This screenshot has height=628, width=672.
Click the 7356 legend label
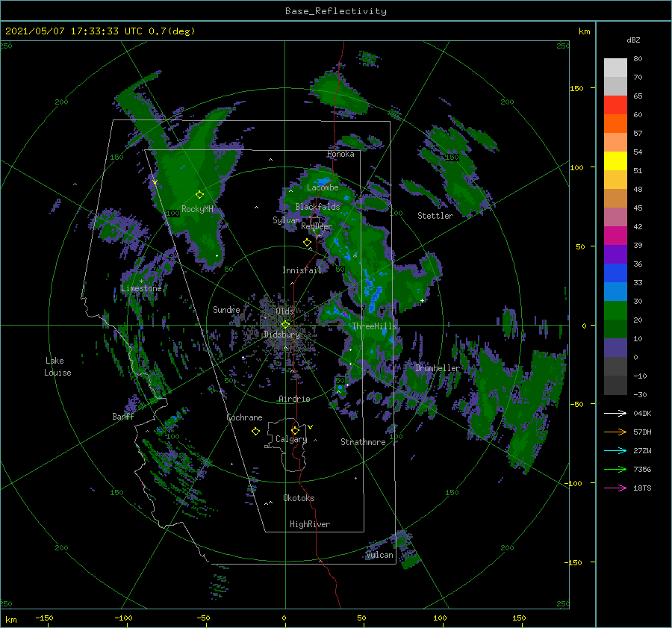coord(642,470)
